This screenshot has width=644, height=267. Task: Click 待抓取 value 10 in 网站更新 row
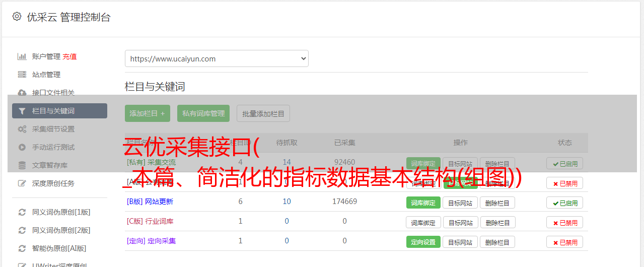click(x=287, y=202)
